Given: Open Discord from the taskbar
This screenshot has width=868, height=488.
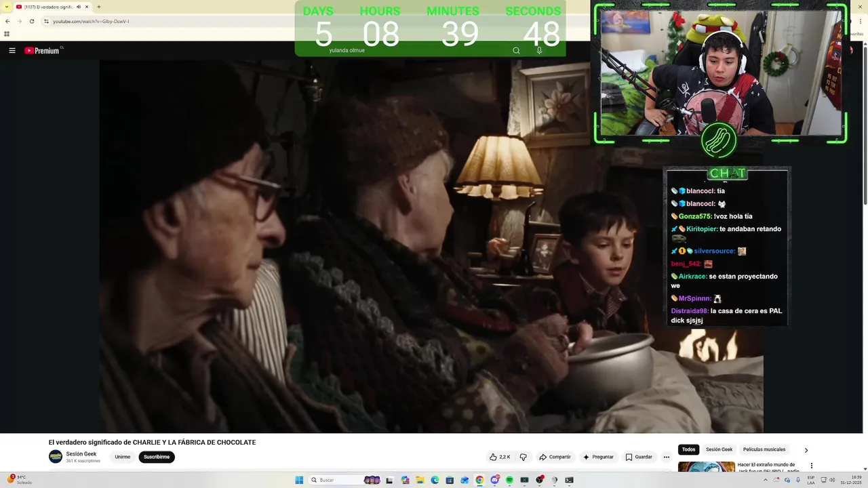Looking at the screenshot, I should [x=495, y=480].
